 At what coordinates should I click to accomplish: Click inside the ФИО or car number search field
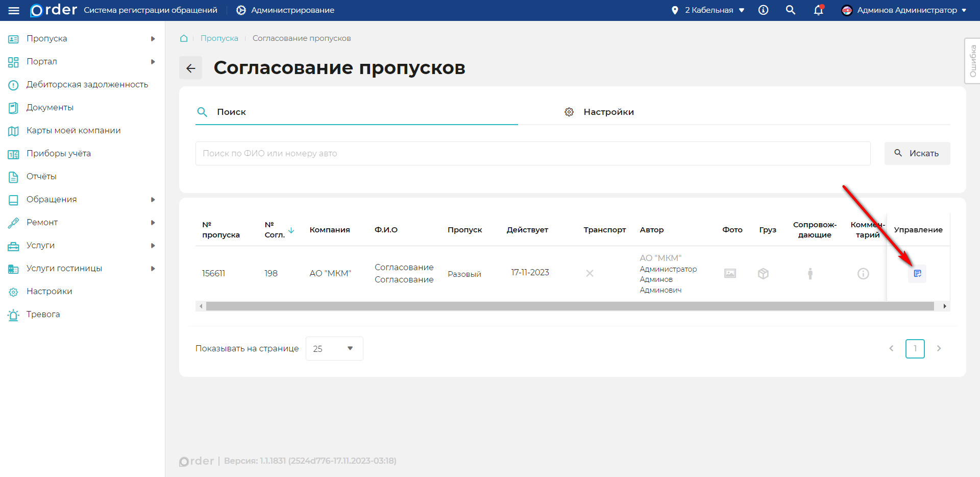point(357,153)
